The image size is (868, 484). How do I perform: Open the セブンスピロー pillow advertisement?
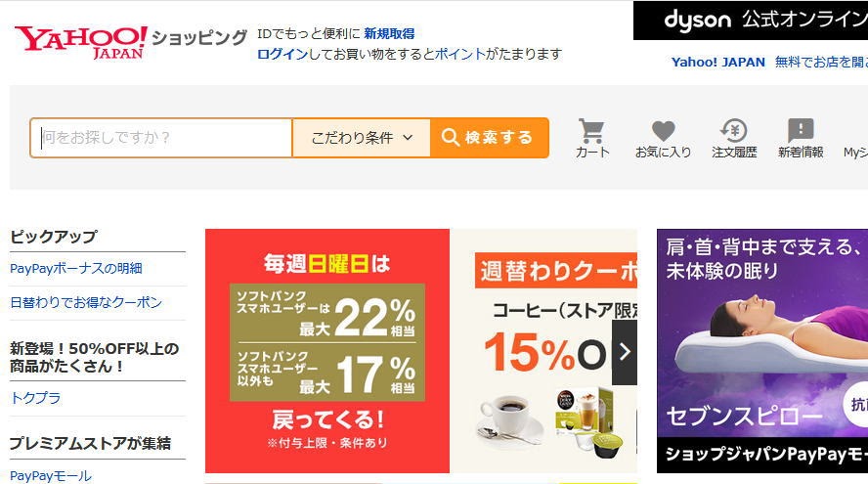[x=762, y=351]
